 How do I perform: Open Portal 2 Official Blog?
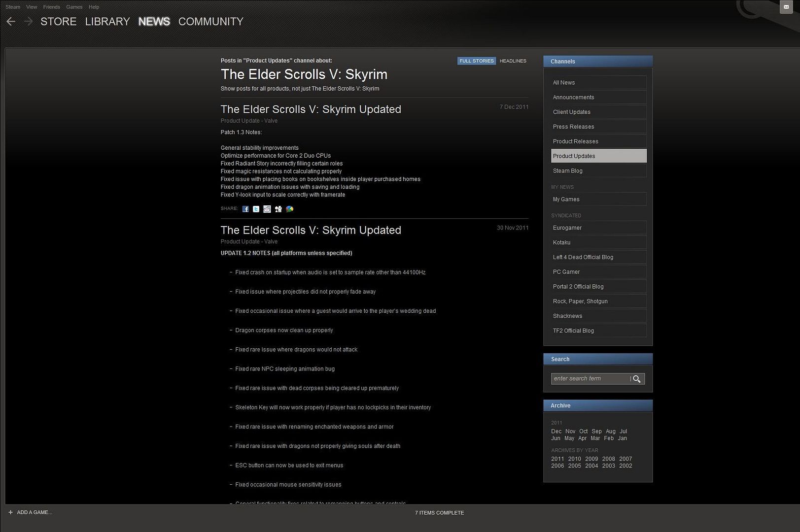point(599,287)
